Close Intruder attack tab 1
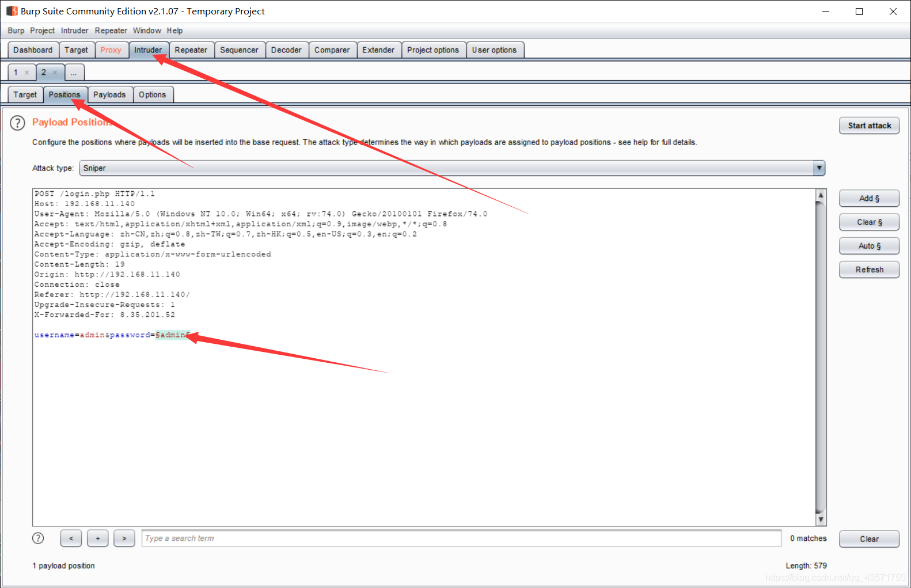 [26, 73]
